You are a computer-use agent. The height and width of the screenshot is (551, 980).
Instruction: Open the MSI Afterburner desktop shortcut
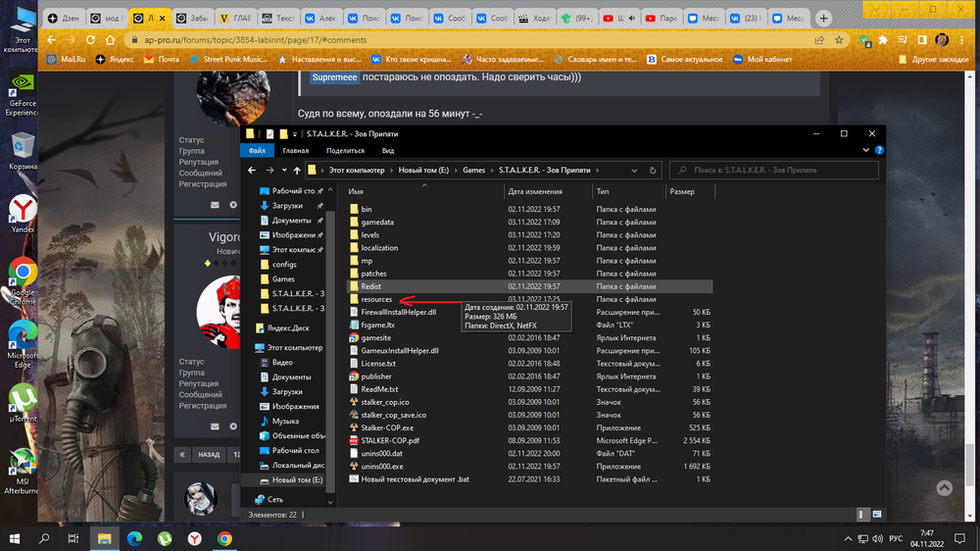tap(23, 467)
